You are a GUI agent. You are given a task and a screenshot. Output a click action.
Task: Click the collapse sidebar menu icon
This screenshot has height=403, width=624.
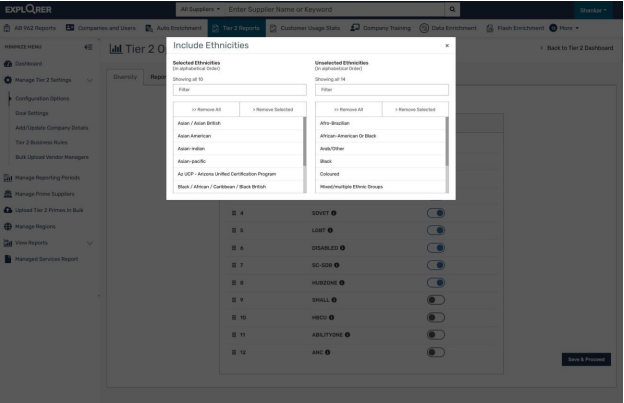[x=88, y=47]
